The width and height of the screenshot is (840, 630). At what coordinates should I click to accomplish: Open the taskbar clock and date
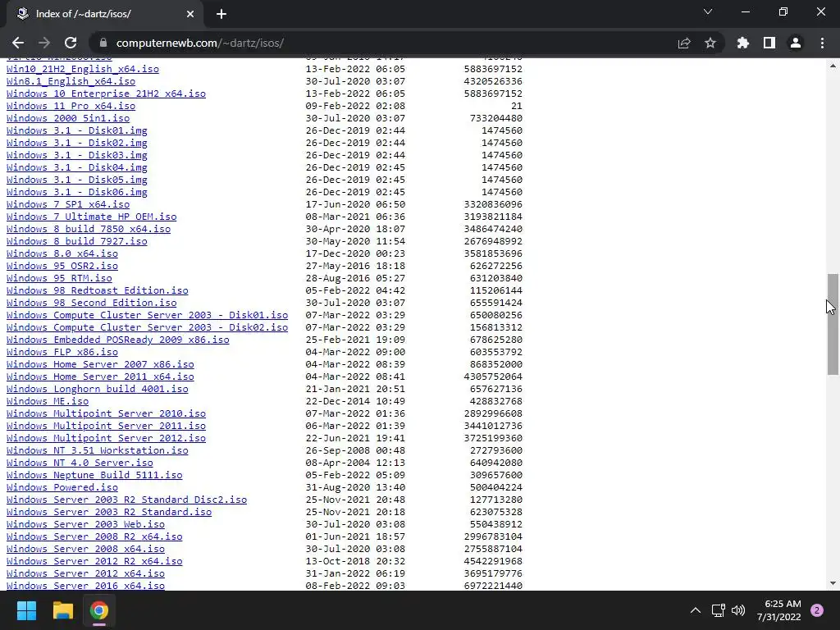(x=779, y=610)
